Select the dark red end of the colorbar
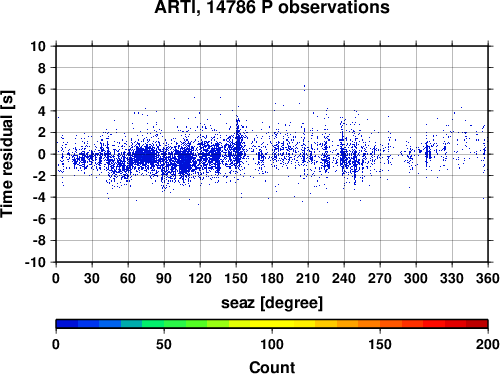 pos(477,324)
